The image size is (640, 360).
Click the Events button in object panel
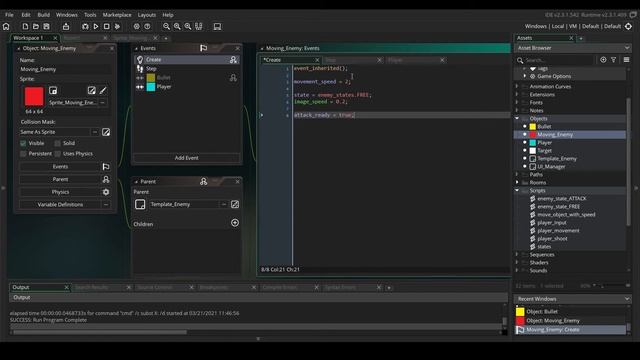(x=60, y=167)
